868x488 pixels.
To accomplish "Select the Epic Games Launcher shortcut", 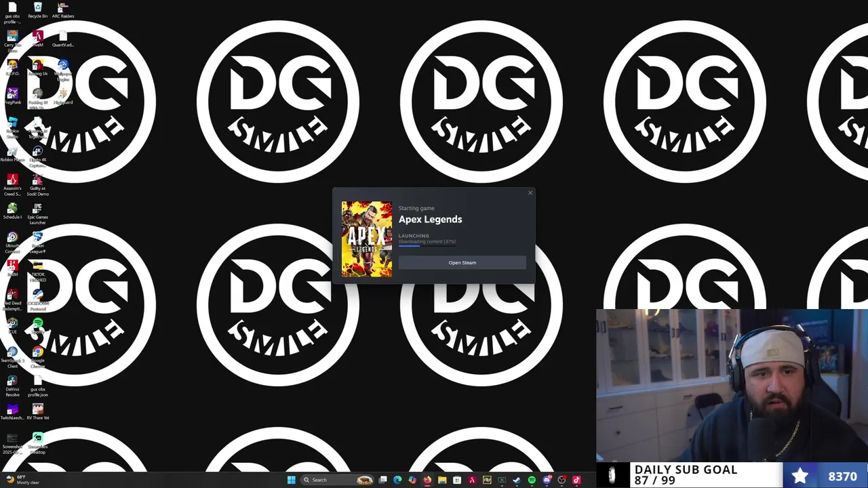I will [x=38, y=213].
